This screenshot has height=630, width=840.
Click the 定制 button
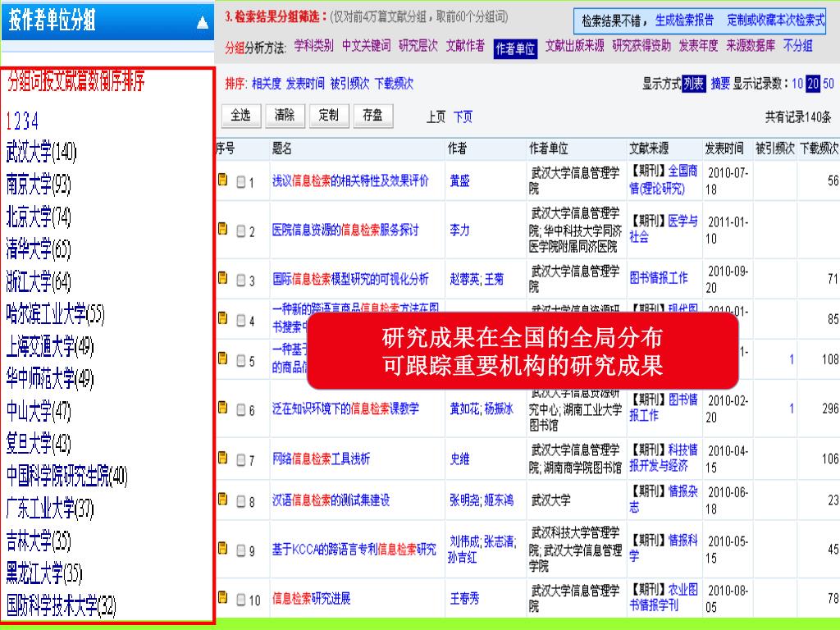click(329, 115)
